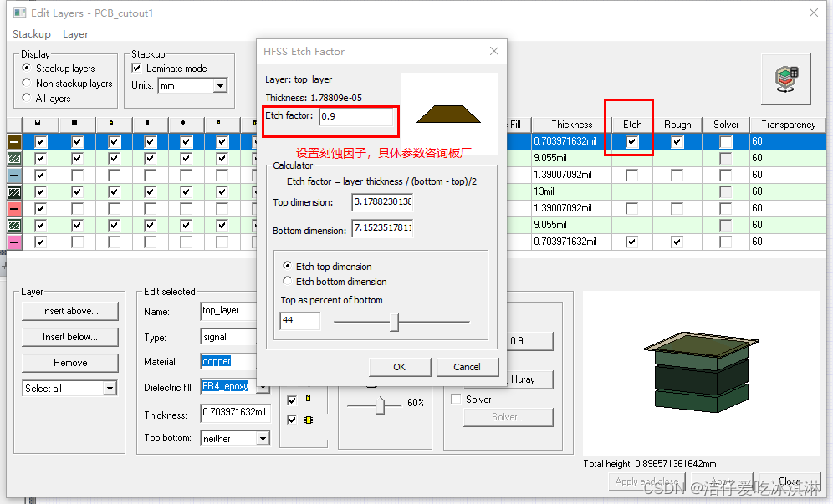
Task: Click the light blue layer swatch icon
Action: click(x=14, y=176)
